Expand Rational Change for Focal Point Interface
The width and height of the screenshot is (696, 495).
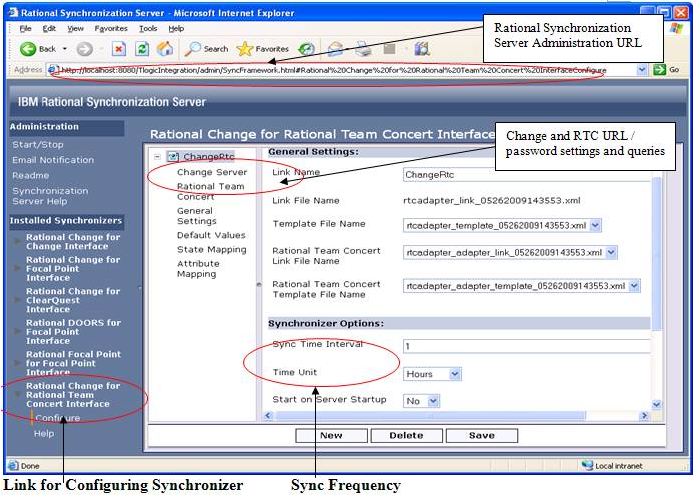(x=17, y=268)
